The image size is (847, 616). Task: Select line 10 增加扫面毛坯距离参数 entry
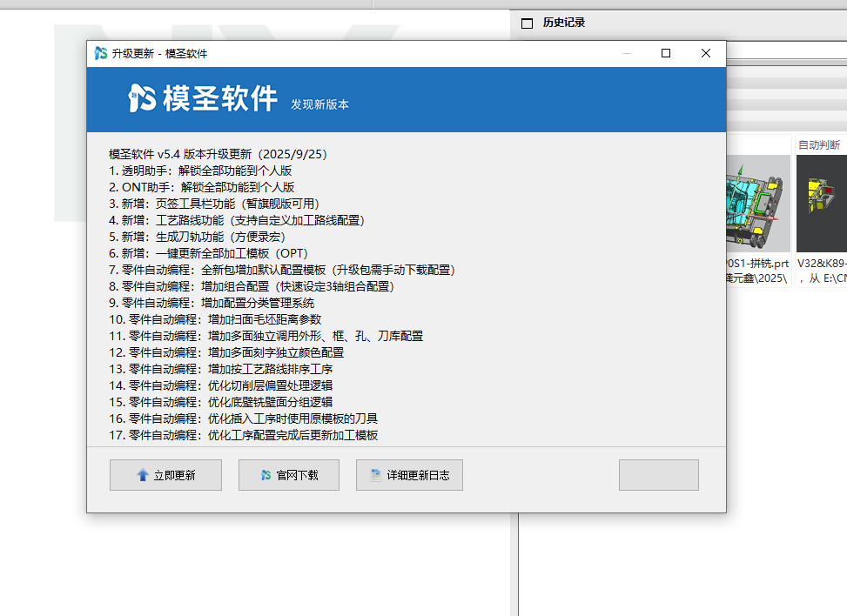pyautogui.click(x=215, y=319)
